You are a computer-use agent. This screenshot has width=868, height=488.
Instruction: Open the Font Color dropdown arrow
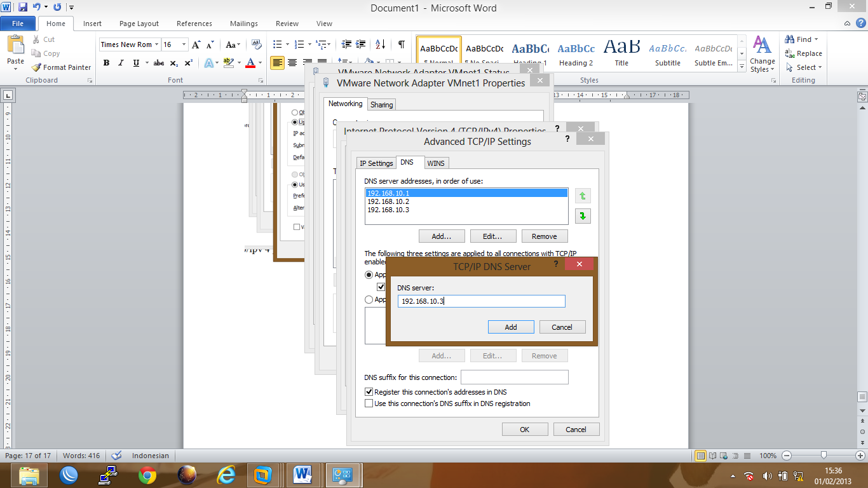(x=261, y=63)
